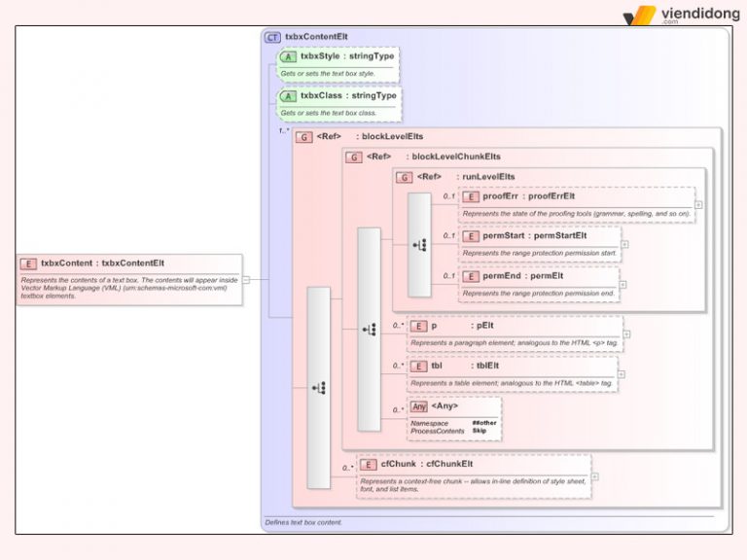Expand the tbl element node
Screen dimensions: 747x560
(x=622, y=374)
